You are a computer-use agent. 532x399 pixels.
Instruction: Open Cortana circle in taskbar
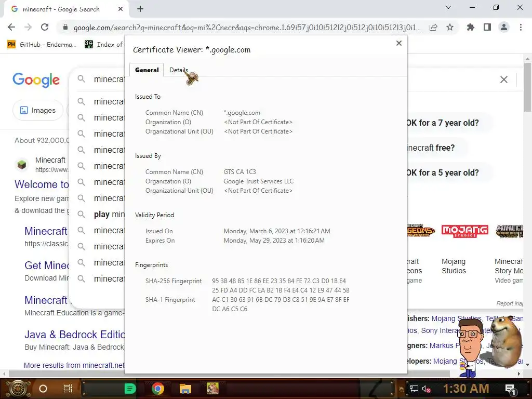point(43,389)
